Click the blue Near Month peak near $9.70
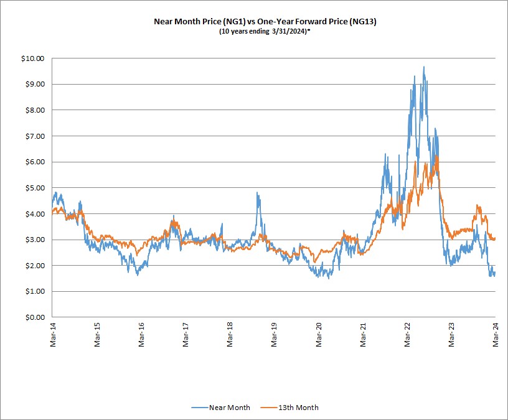The height and width of the screenshot is (420, 508). pyautogui.click(x=424, y=67)
